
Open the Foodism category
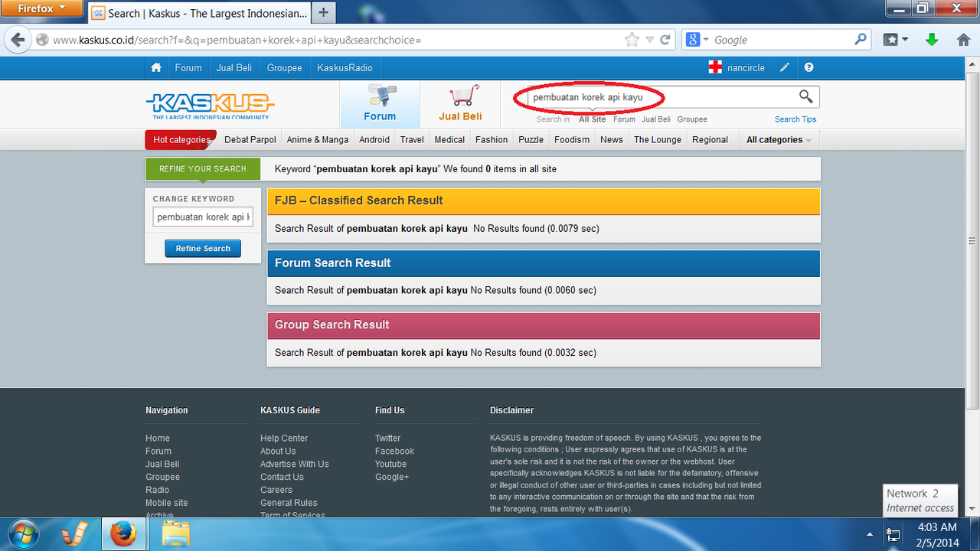click(x=572, y=139)
